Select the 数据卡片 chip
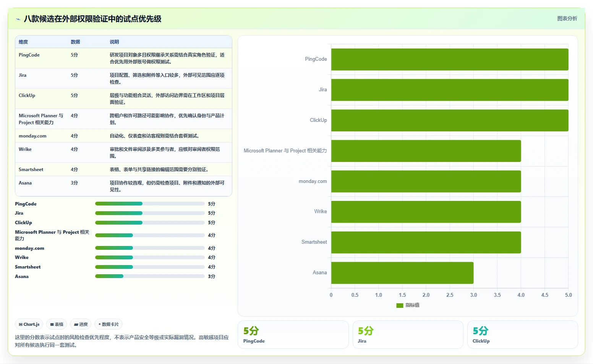Screen dimensions: 593x364 tap(109, 324)
